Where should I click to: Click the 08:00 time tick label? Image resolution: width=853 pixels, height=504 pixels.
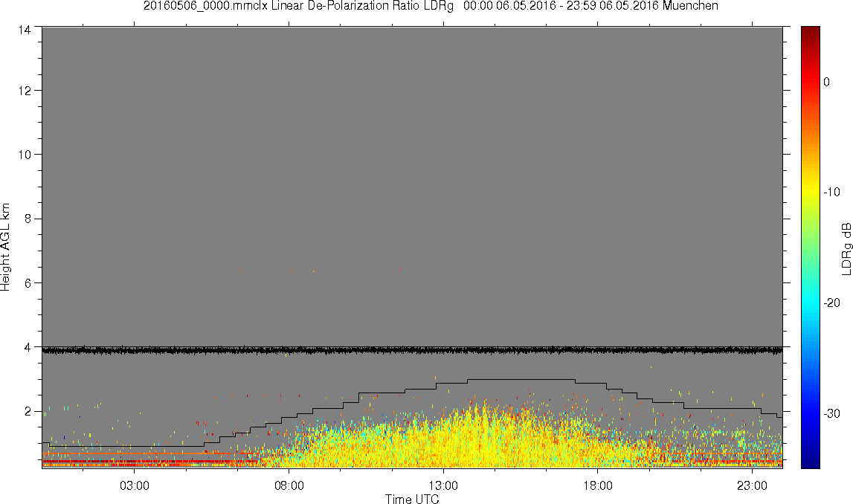[x=289, y=485]
